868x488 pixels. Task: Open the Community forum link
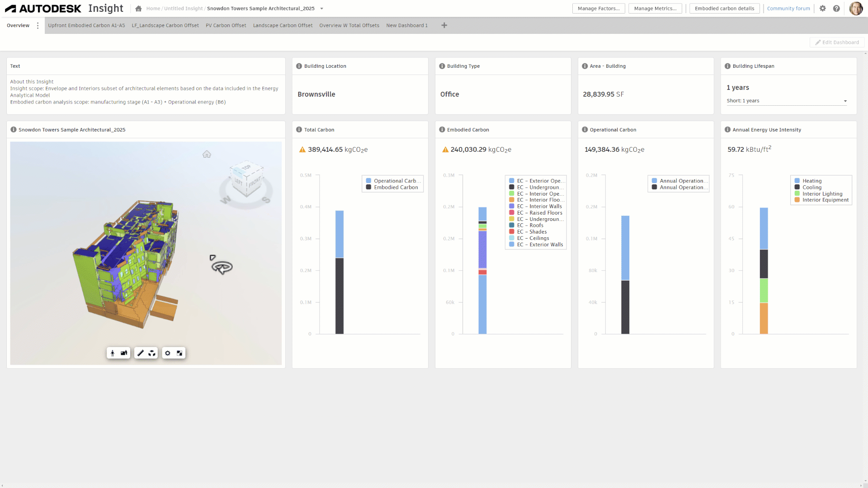(x=788, y=9)
